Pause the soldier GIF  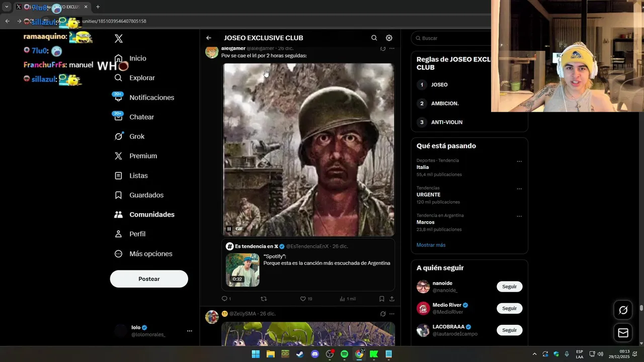pyautogui.click(x=229, y=229)
